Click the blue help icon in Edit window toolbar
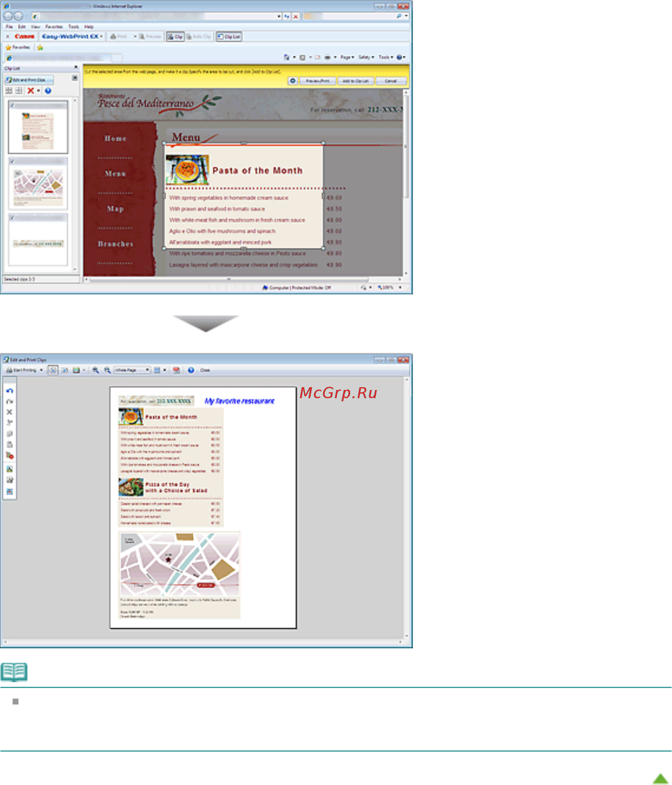The width and height of the screenshot is (672, 785). [191, 370]
